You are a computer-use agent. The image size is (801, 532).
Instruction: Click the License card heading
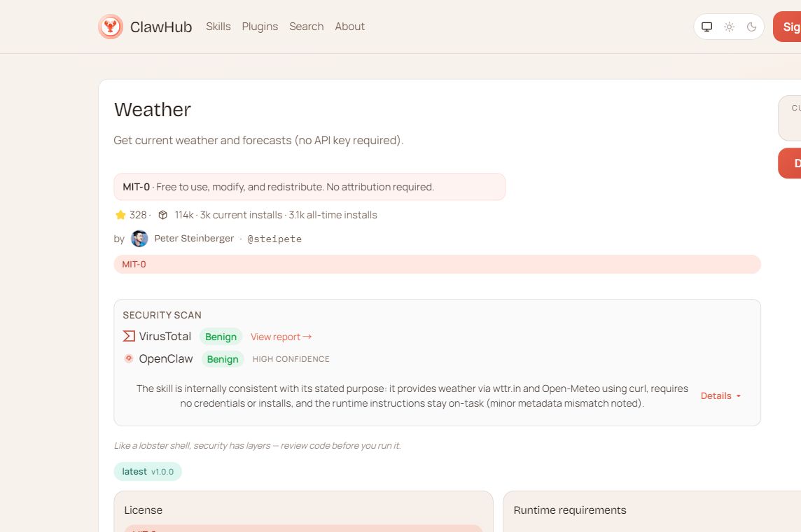pos(143,510)
